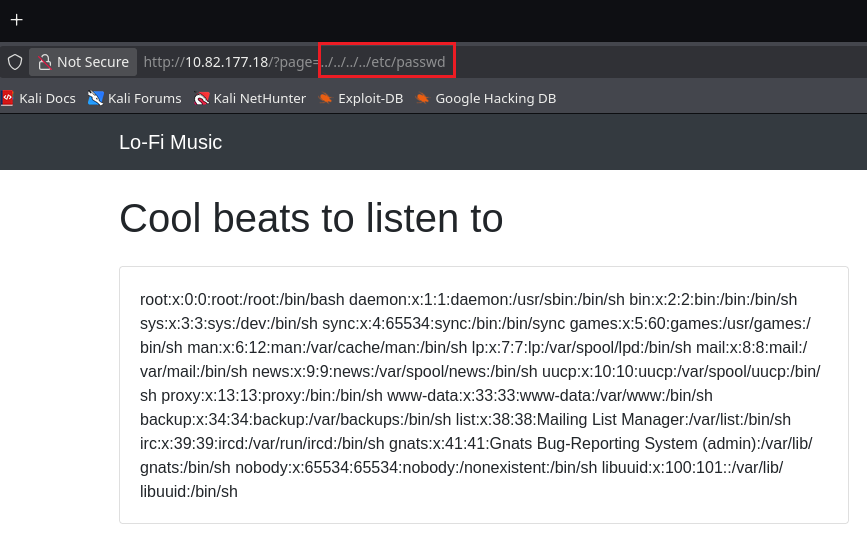The image size is (867, 553).
Task: Open a new browser tab with plus button
Action: (16, 19)
